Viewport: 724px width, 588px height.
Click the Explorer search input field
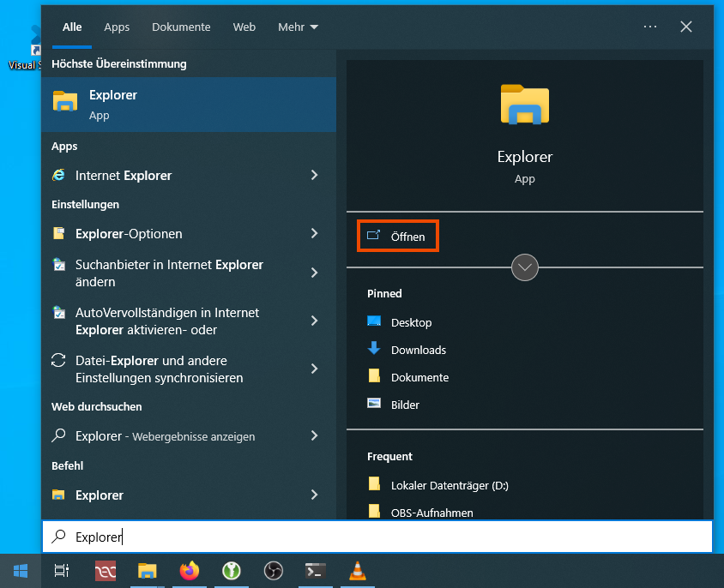[377, 537]
